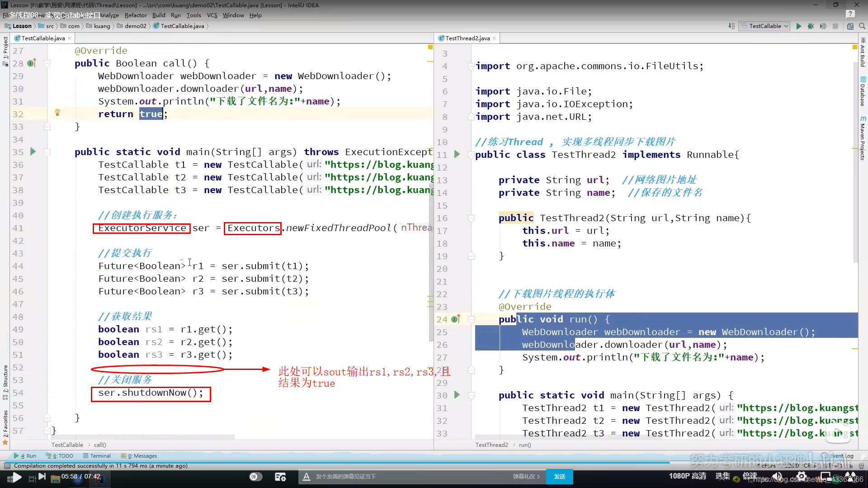
Task: Start debugging with the bug icon
Action: point(811,26)
